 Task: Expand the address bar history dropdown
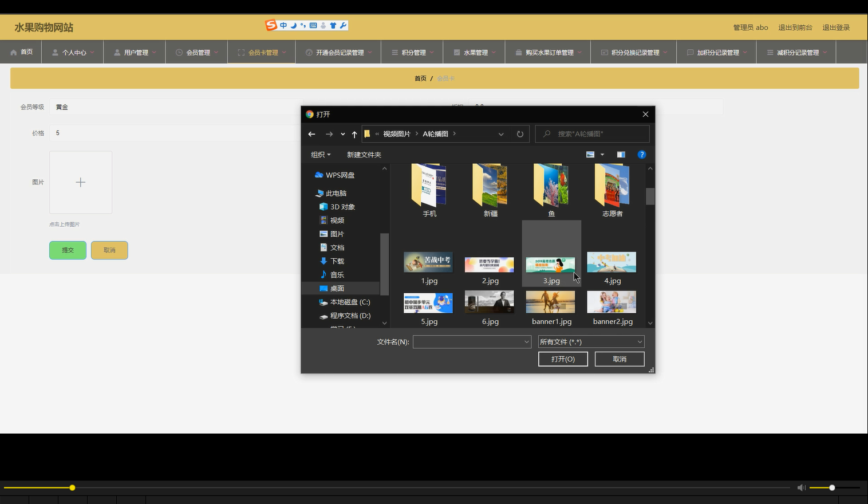(501, 134)
